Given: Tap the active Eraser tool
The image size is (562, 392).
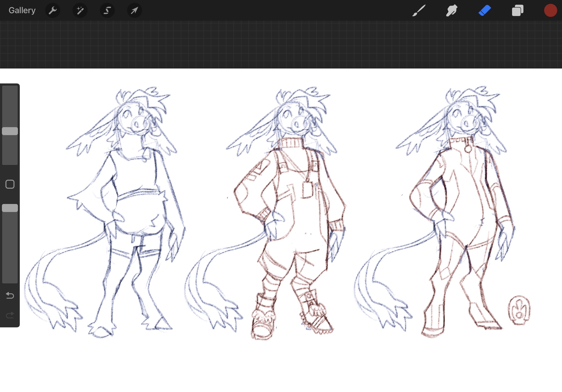Looking at the screenshot, I should pos(484,10).
